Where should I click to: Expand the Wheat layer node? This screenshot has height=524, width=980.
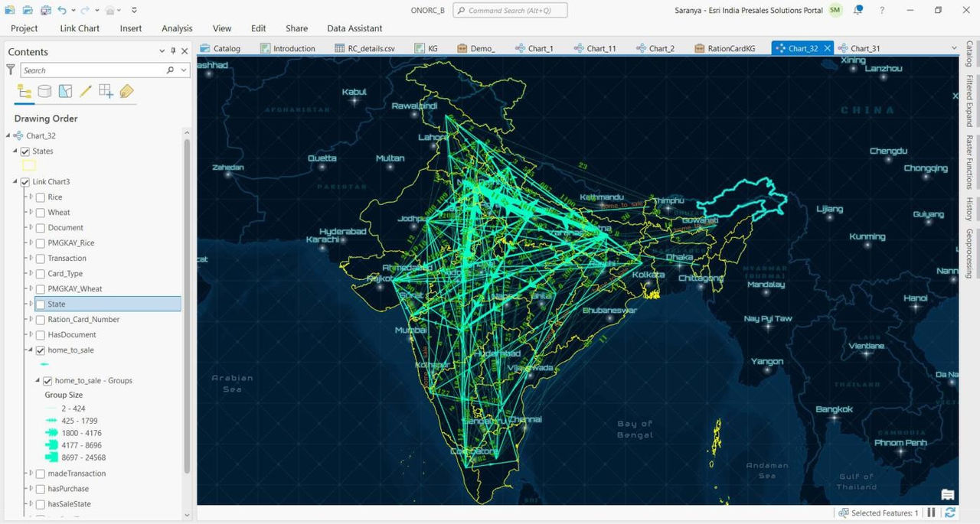tap(31, 213)
